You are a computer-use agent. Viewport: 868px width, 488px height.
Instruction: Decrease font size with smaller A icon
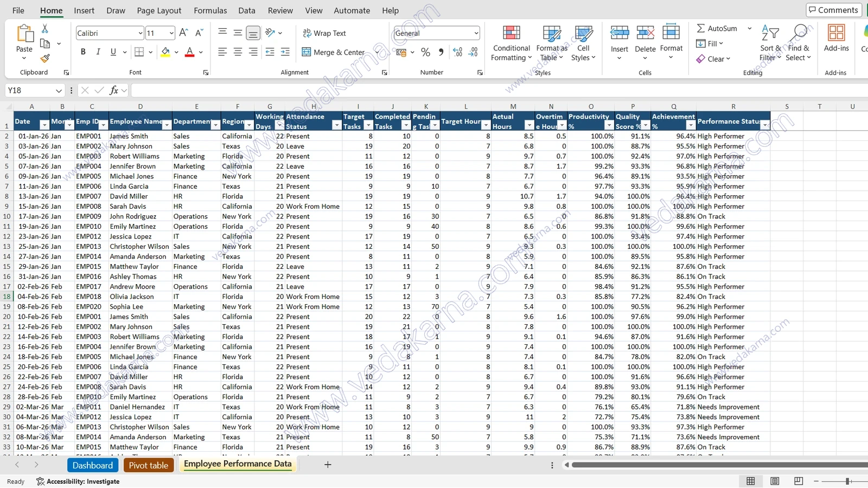pyautogui.click(x=199, y=33)
